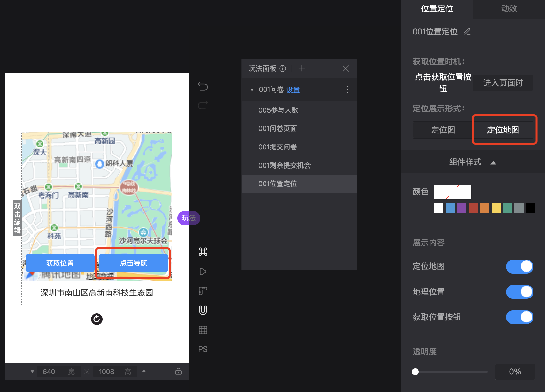Toggle the canvas size lock icon
Image resolution: width=545 pixels, height=392 pixels.
coord(179,371)
